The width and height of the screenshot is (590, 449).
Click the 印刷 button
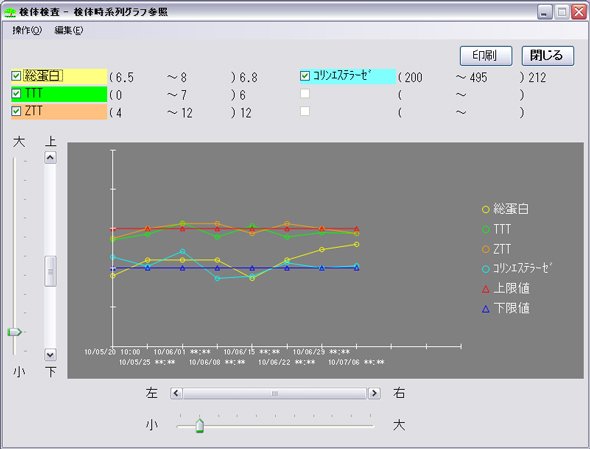[x=486, y=56]
